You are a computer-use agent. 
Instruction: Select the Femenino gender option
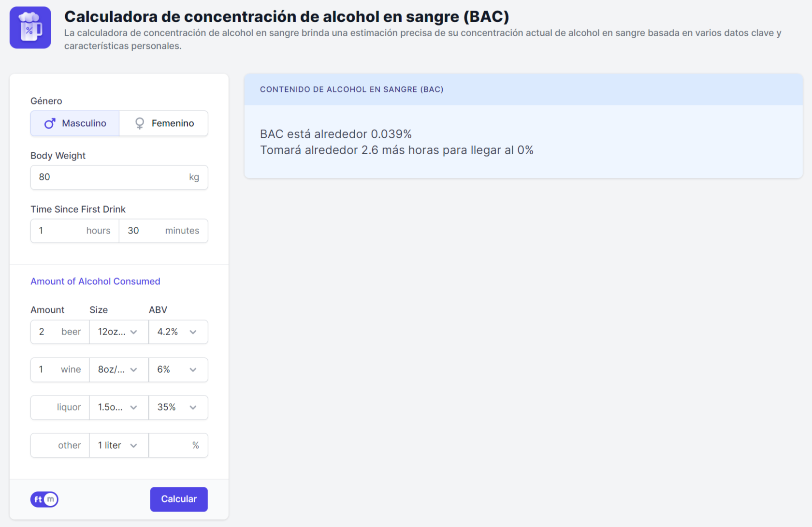click(x=164, y=123)
